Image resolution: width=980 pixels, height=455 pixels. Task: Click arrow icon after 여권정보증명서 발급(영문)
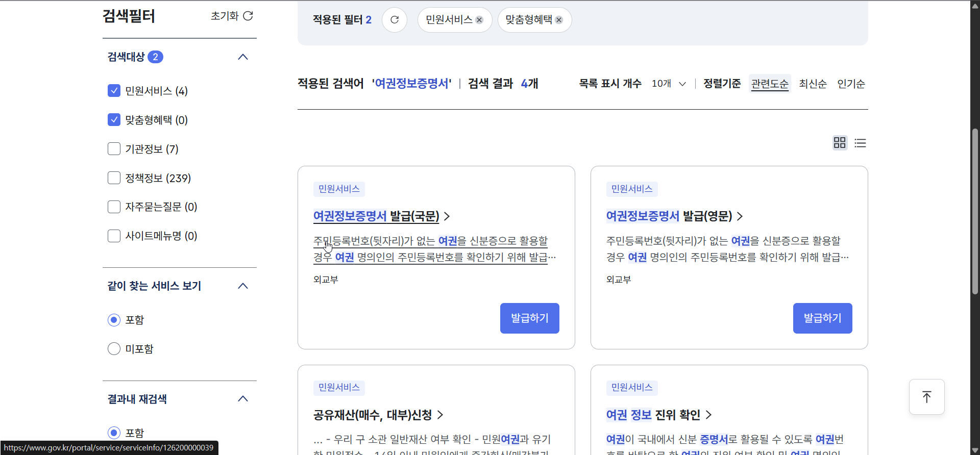coord(740,216)
